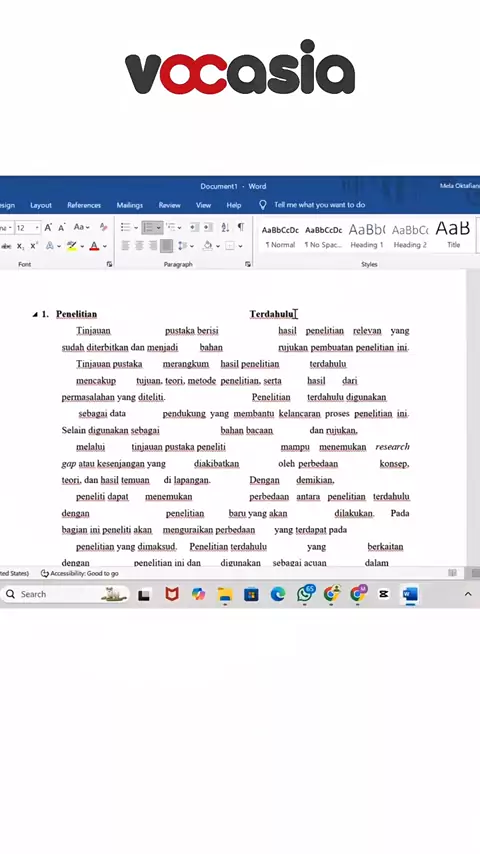Click the Windows taskbar Search box

click(x=65, y=594)
